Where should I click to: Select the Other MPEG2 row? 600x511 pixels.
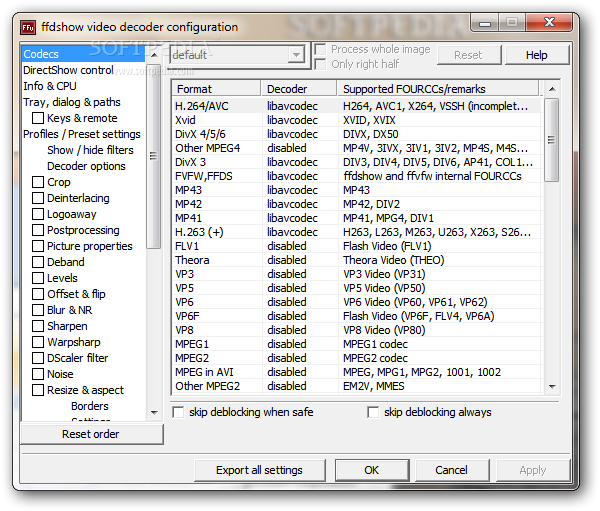[357, 386]
